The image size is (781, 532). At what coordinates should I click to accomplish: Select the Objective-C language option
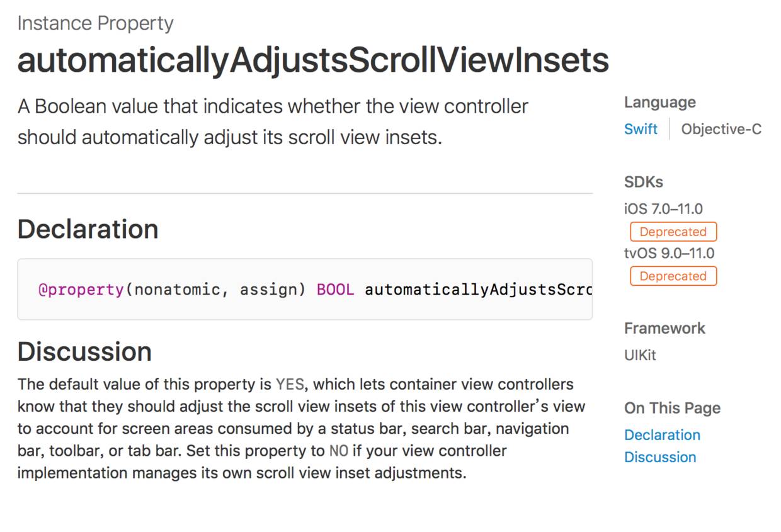[x=721, y=129]
